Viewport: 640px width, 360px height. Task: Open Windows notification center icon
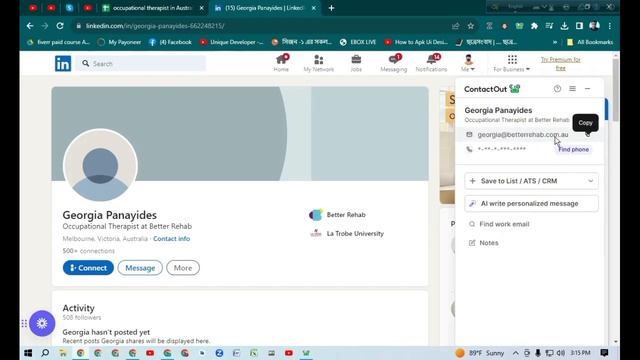pos(604,353)
